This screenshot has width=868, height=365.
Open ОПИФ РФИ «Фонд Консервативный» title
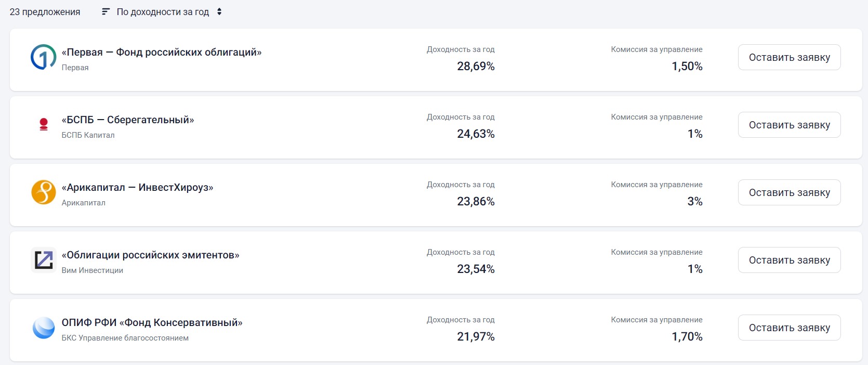pos(152,322)
